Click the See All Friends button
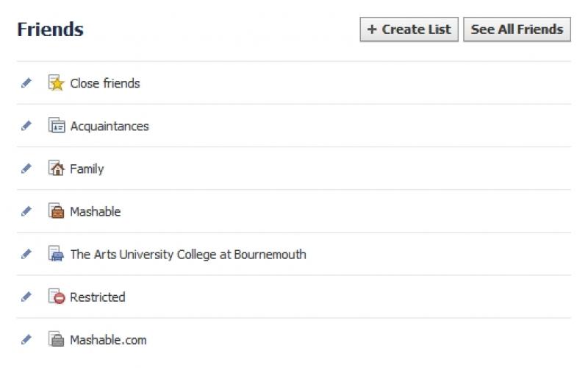The height and width of the screenshot is (368, 588). pyautogui.click(x=517, y=29)
